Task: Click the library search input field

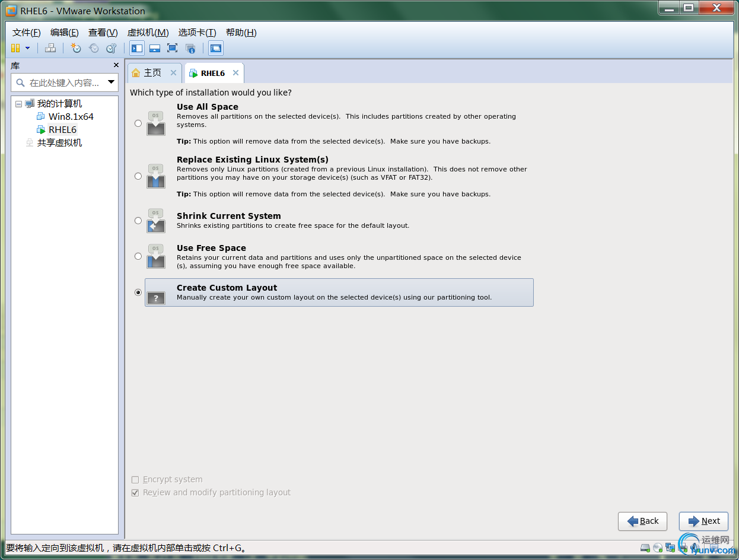Action: click(x=65, y=82)
